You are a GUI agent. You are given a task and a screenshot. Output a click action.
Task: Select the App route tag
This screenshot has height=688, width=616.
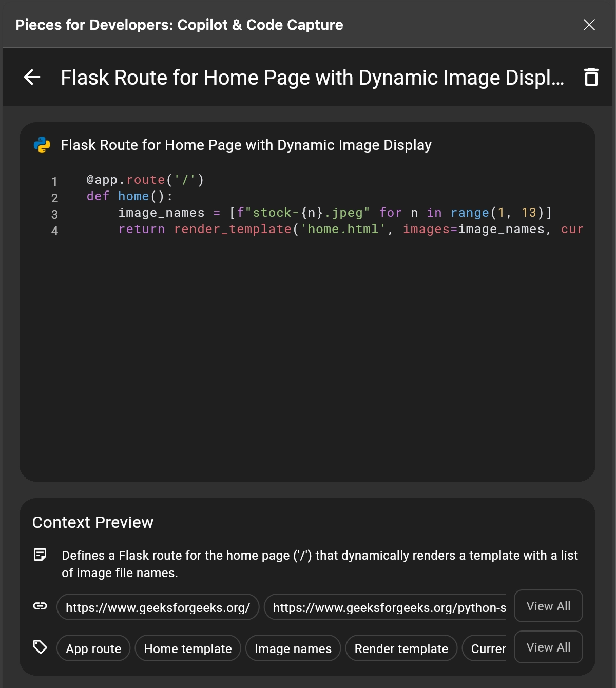93,648
